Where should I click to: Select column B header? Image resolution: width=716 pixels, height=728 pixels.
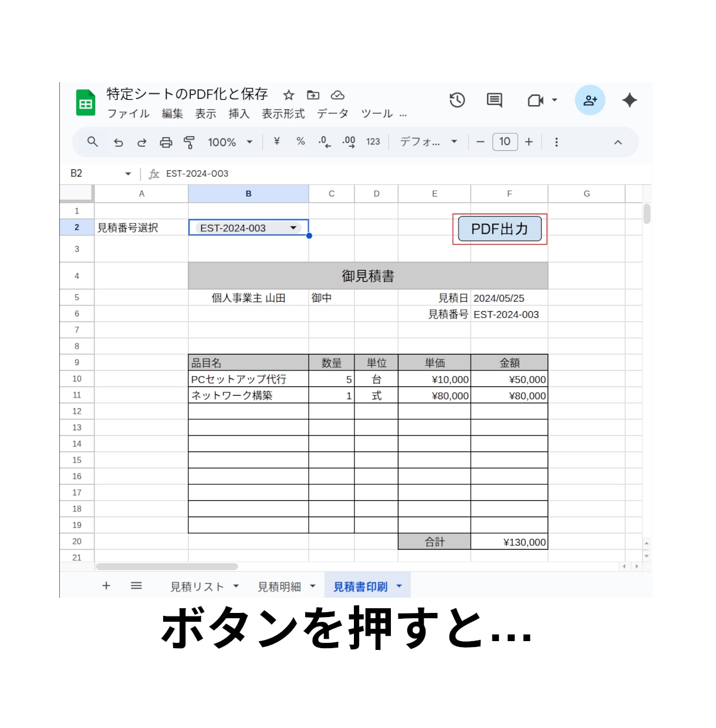pos(248,194)
